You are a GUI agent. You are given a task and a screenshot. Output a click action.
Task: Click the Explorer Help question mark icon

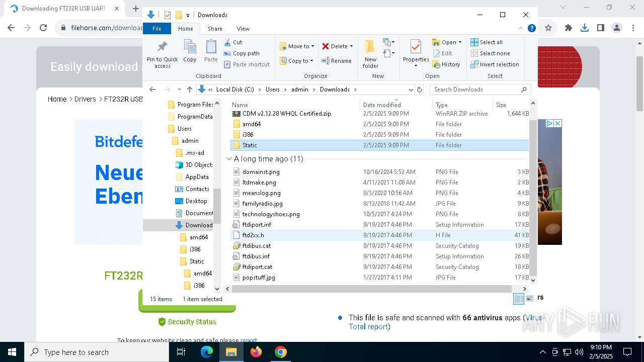click(x=531, y=29)
